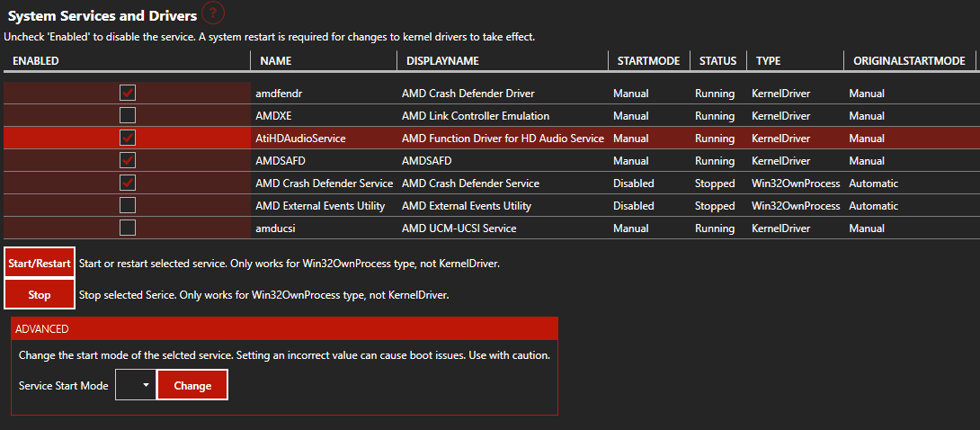Click the Start/Restart button
980x430 pixels.
(x=40, y=263)
